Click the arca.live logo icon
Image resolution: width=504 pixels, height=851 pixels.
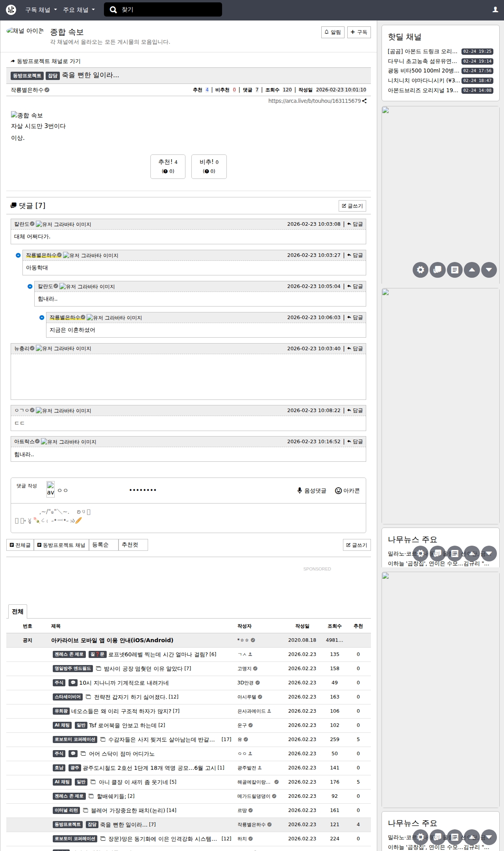tap(11, 10)
